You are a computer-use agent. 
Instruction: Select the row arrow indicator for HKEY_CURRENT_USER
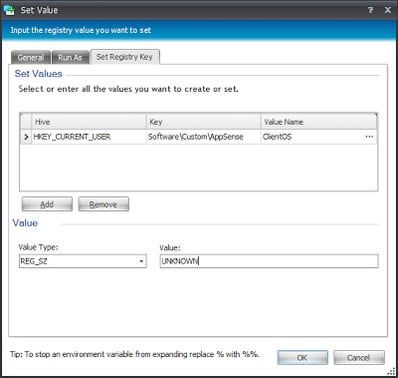tap(26, 137)
